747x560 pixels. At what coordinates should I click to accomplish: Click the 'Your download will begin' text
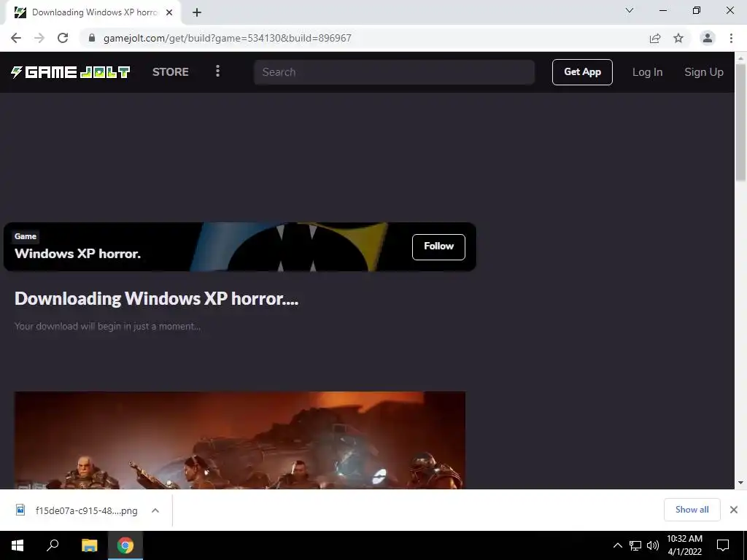(x=107, y=326)
